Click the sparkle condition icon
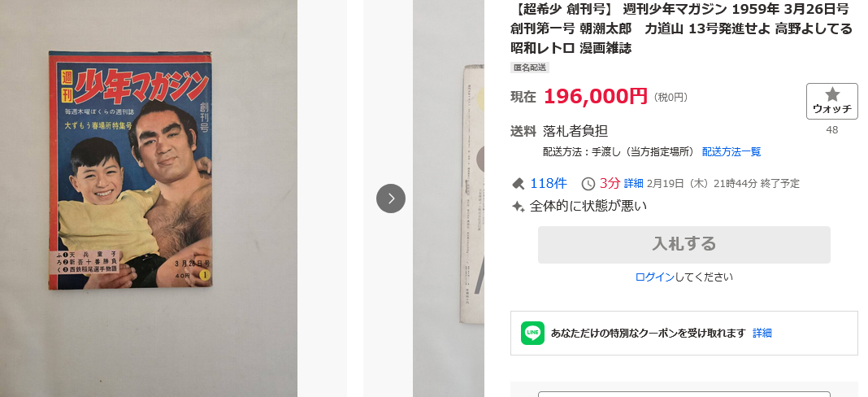868x397 pixels. (518, 207)
